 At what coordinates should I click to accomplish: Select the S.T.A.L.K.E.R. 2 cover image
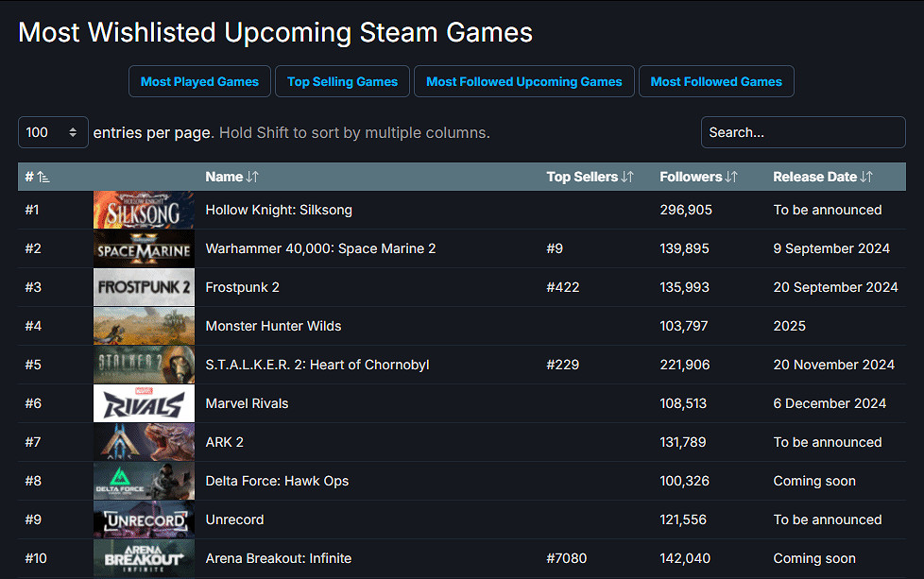pyautogui.click(x=143, y=364)
